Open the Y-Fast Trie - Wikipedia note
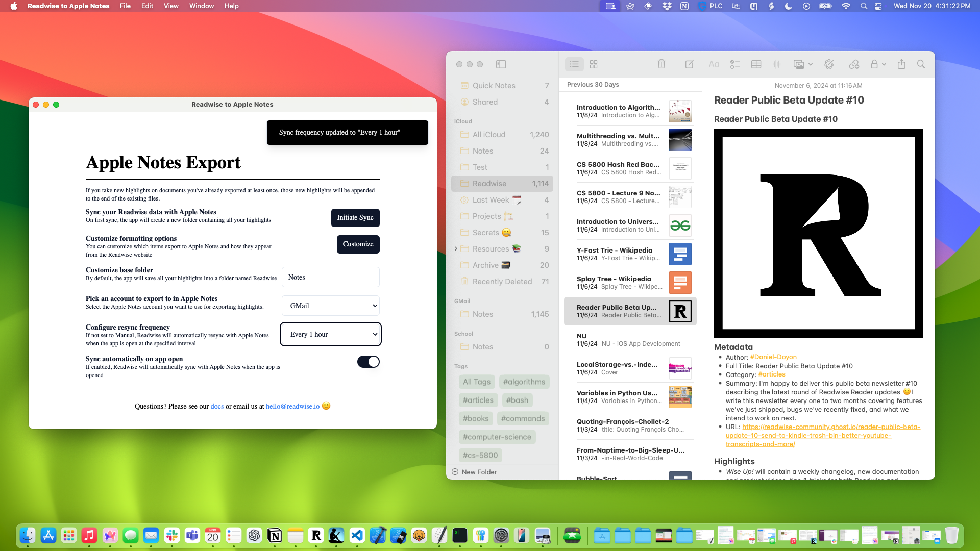 pos(630,254)
